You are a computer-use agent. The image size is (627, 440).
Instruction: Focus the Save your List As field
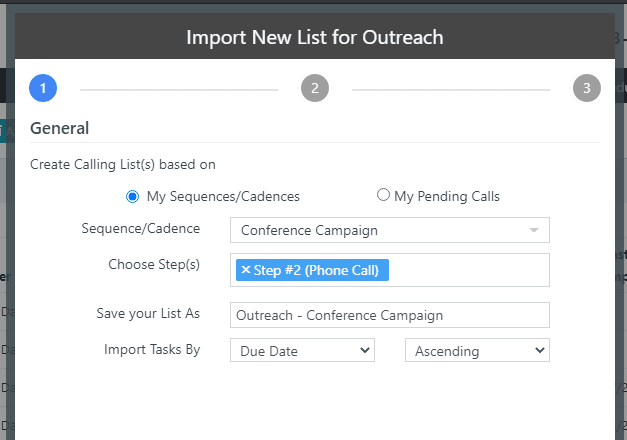click(x=389, y=315)
